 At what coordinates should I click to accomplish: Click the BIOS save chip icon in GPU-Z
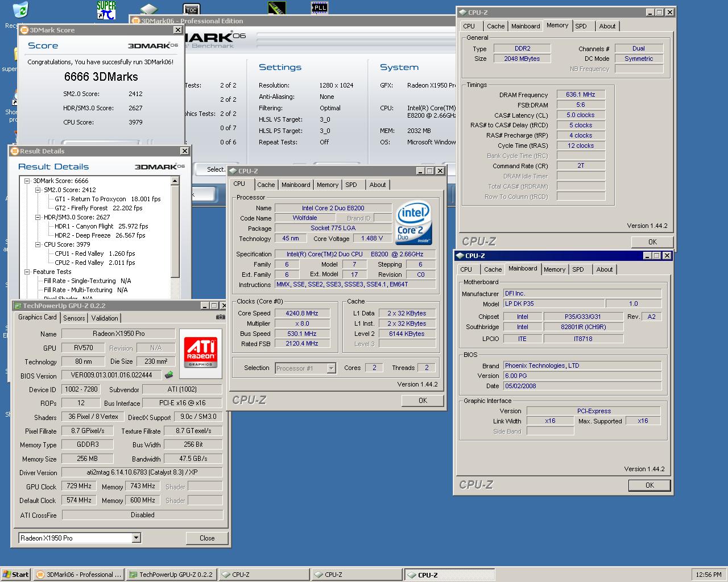tap(169, 375)
